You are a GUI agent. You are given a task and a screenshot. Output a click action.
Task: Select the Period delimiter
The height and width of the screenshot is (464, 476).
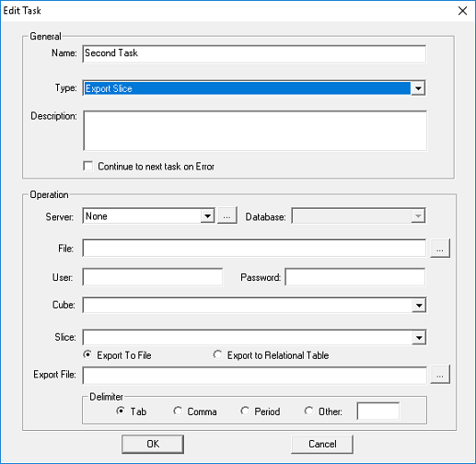[245, 411]
